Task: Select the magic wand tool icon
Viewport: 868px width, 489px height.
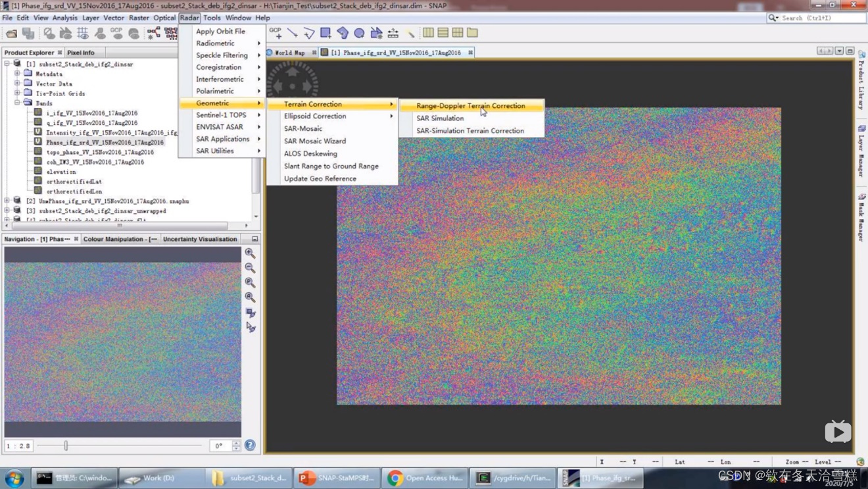Action: pyautogui.click(x=410, y=32)
